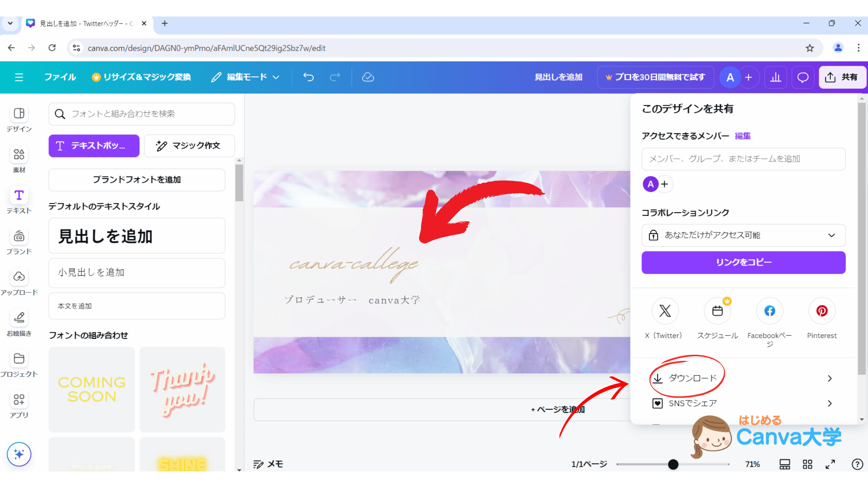Toggle the page thumbnails view icon
Image resolution: width=868 pixels, height=488 pixels.
pyautogui.click(x=785, y=464)
